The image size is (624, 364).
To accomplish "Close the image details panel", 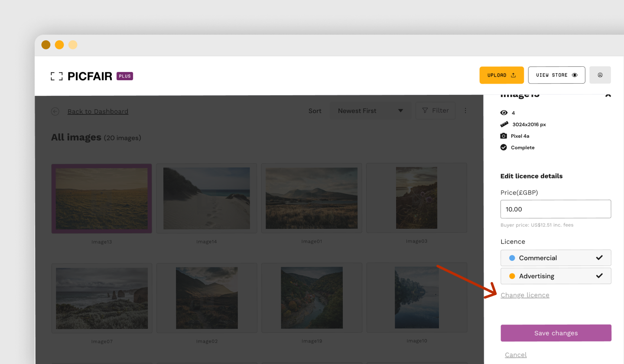I will 608,95.
